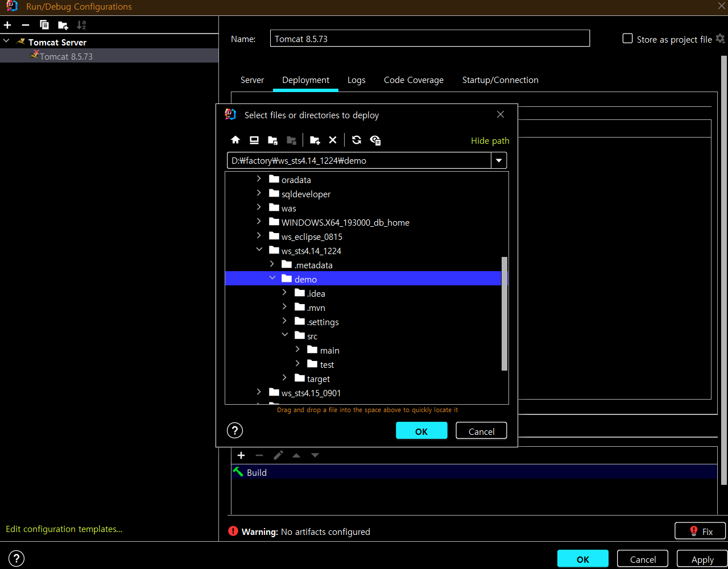Image resolution: width=728 pixels, height=569 pixels.
Task: Click the red warning icon
Action: [233, 531]
